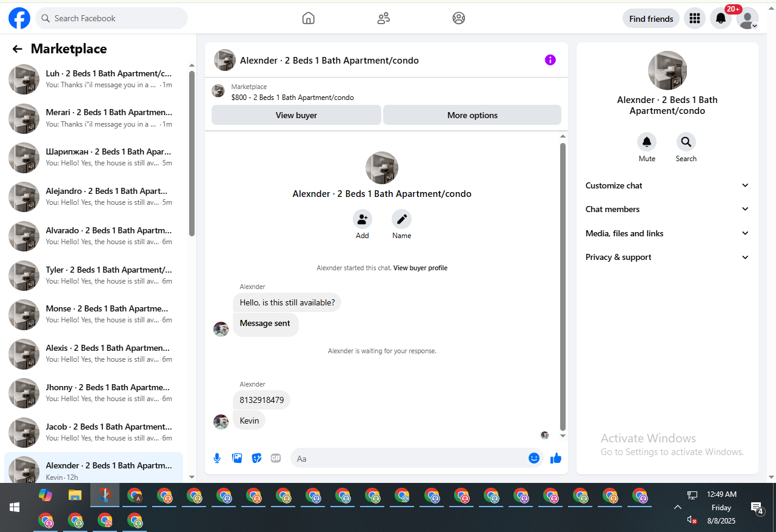Open Luh conversation in the list
The image size is (776, 532).
93,79
